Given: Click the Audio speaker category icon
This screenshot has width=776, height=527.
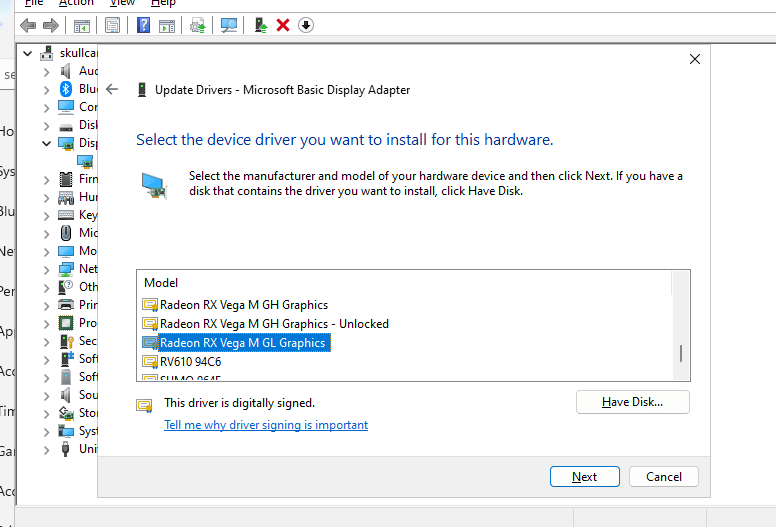Looking at the screenshot, I should [x=65, y=71].
